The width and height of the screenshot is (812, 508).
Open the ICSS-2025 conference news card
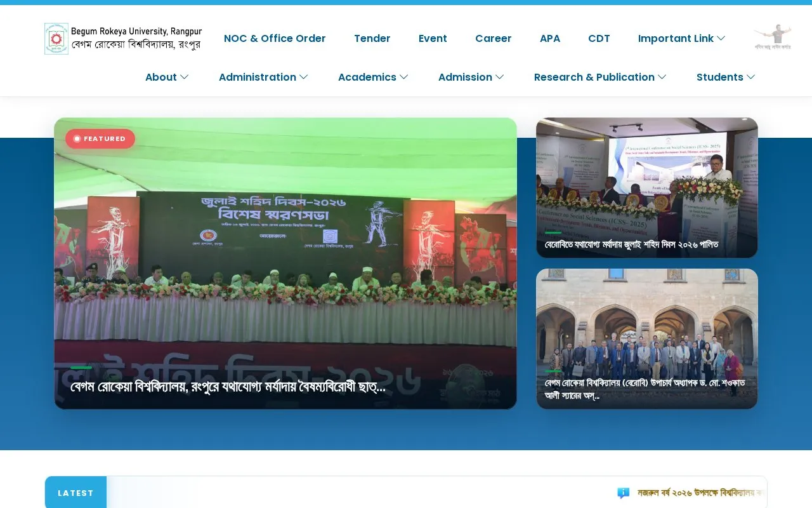(x=647, y=188)
